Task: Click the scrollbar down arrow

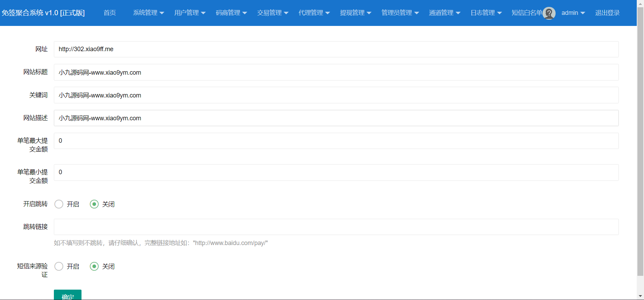Action: (640, 297)
